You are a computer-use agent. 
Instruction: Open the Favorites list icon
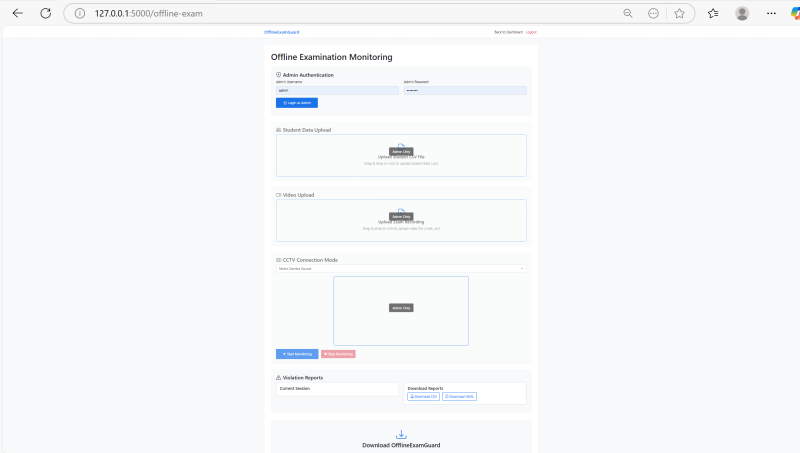(713, 13)
